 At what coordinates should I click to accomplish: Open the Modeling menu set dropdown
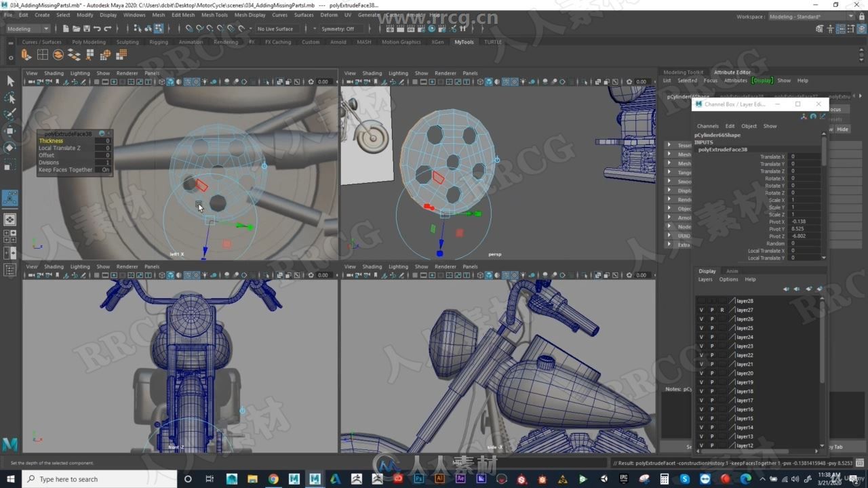coord(27,28)
